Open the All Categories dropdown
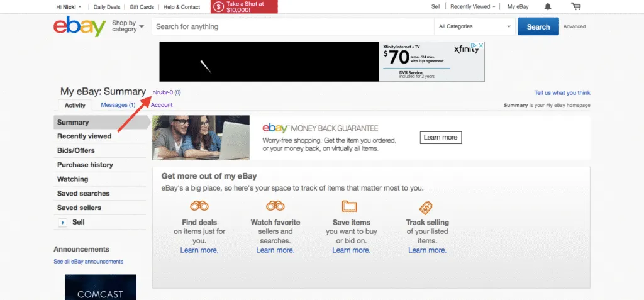This screenshot has height=300, width=644. pyautogui.click(x=475, y=26)
